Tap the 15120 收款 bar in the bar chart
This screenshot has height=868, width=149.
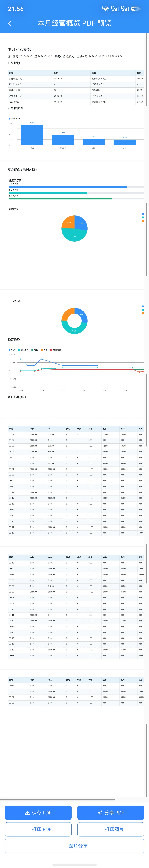pos(32,135)
